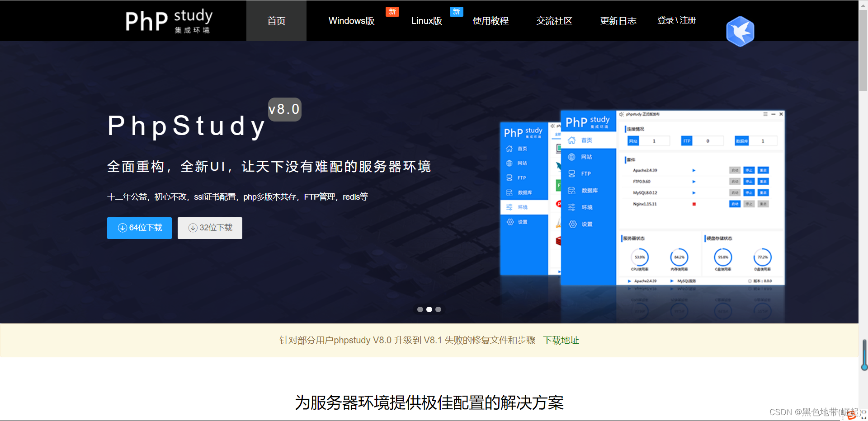Click the blue bird hexagon icon

[x=740, y=31]
